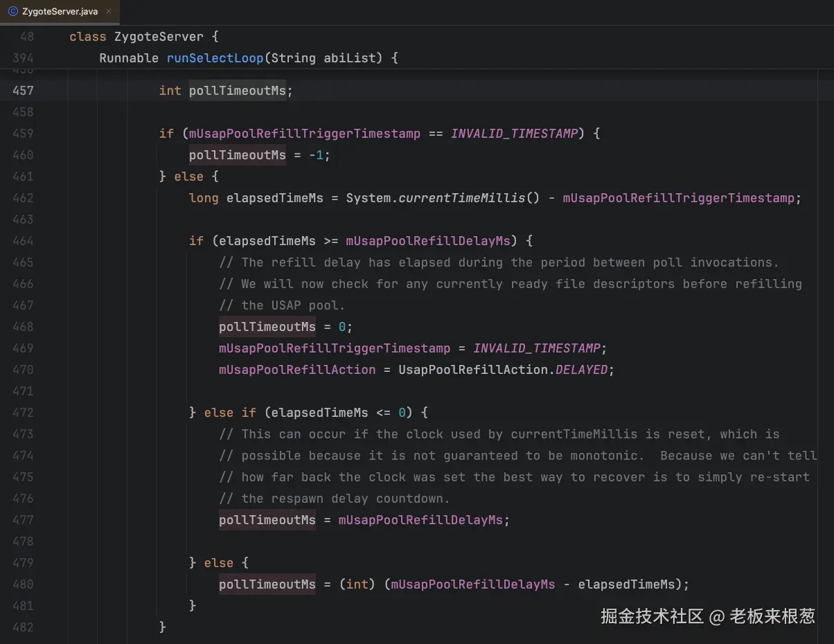Click pollTimeoutMs on line 468
Image resolution: width=834 pixels, height=644 pixels.
coord(267,327)
